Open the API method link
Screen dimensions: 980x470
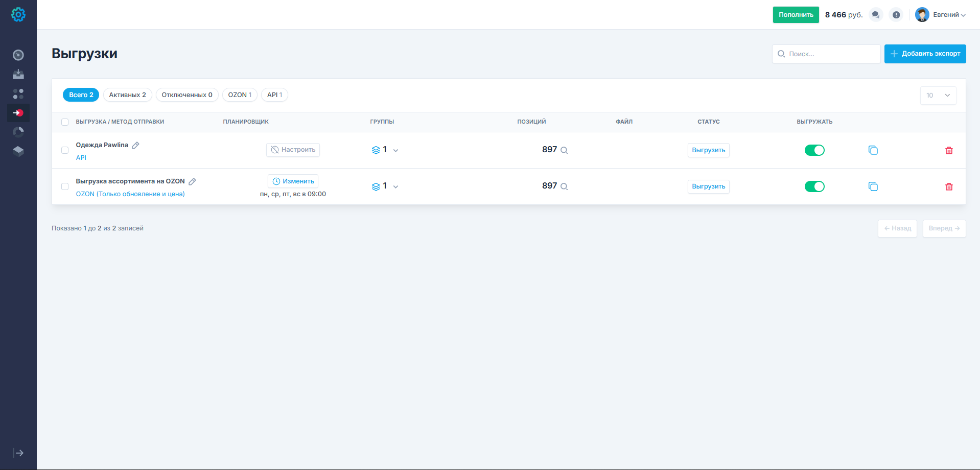click(x=81, y=158)
